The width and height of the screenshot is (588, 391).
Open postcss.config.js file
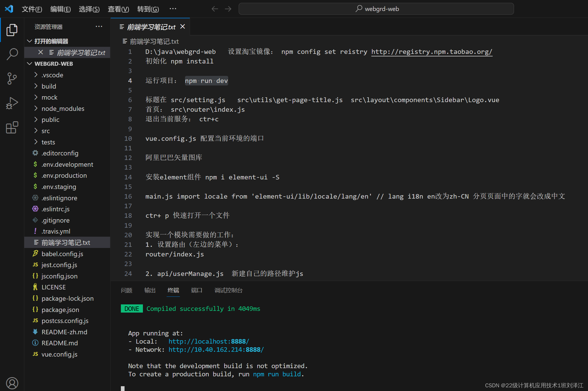click(67, 321)
